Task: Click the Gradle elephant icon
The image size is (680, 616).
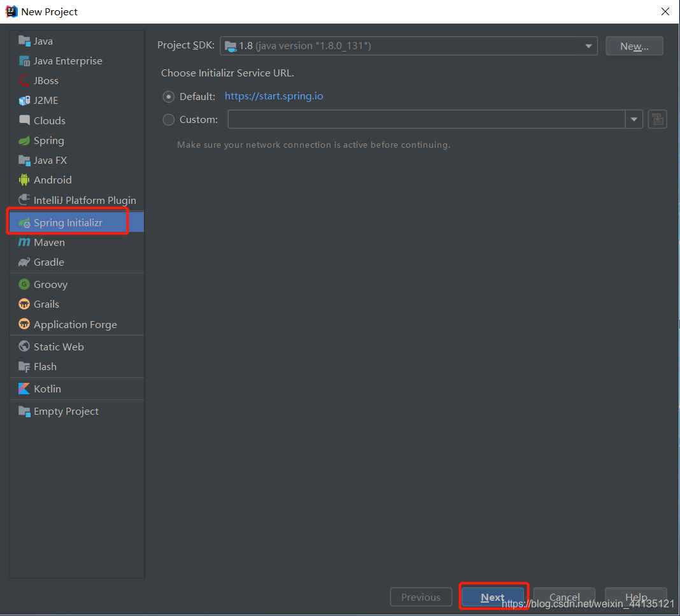Action: pos(24,262)
